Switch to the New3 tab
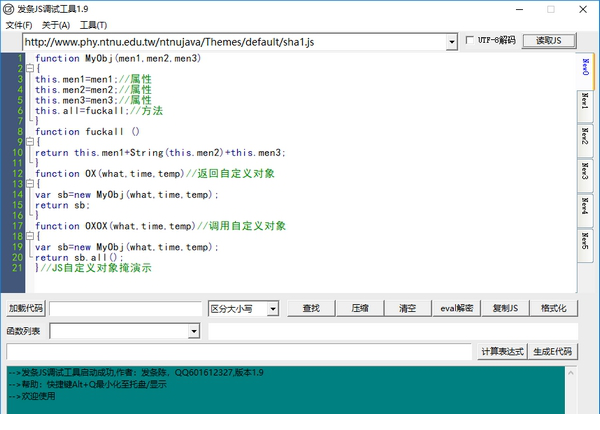This screenshot has height=430, width=600. coord(585,171)
